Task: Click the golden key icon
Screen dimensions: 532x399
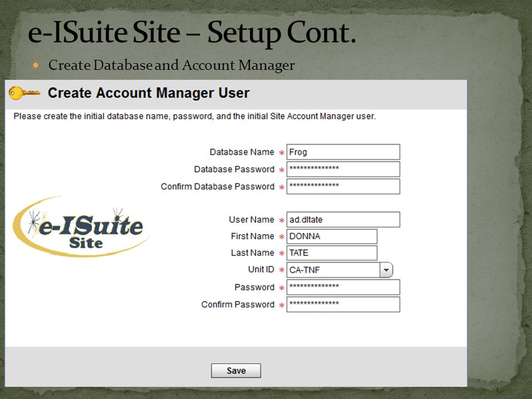Action: (24, 93)
